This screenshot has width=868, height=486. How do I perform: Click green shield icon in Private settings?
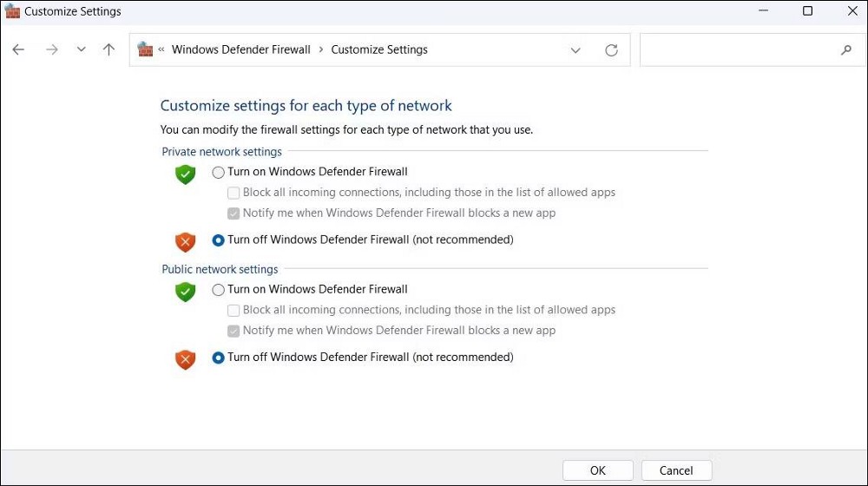(x=186, y=174)
